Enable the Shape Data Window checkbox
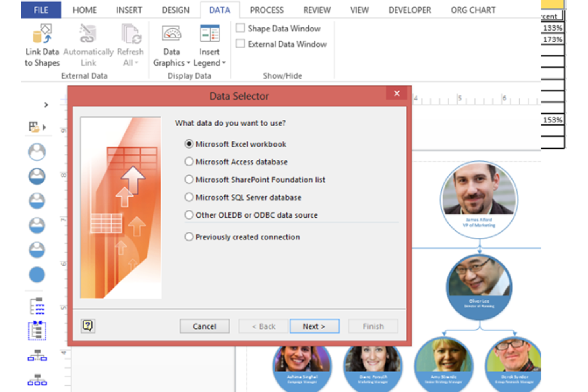The width and height of the screenshot is (588, 392). coord(240,28)
